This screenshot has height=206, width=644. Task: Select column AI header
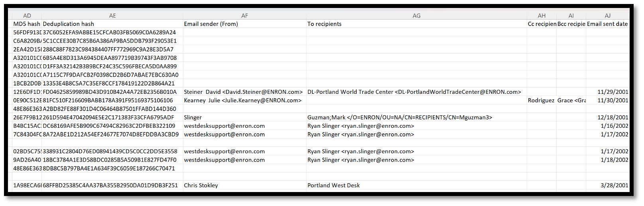click(571, 16)
